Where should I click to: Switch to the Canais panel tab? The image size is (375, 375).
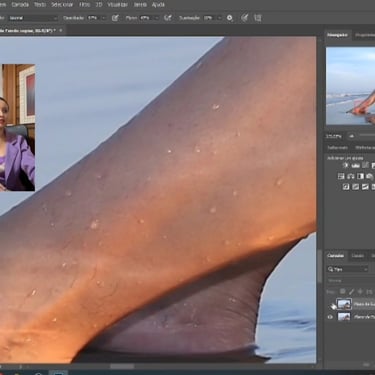358,256
